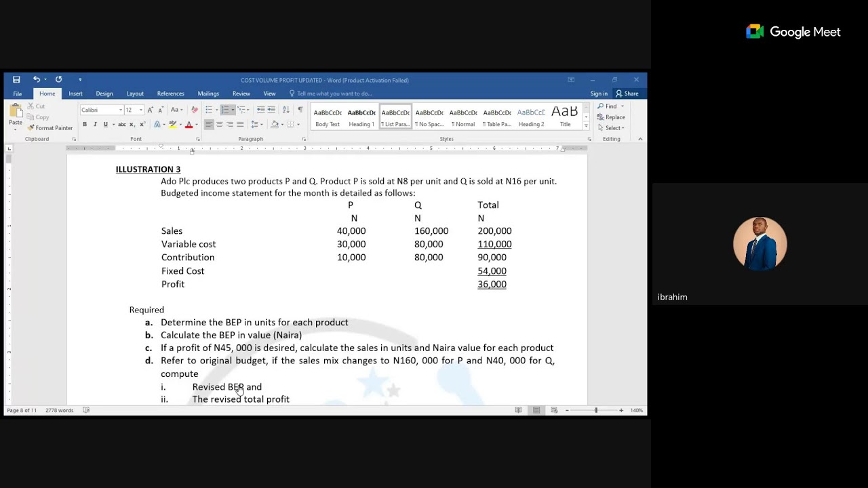Toggle bold formatting
This screenshot has height=488, width=868.
pyautogui.click(x=85, y=125)
